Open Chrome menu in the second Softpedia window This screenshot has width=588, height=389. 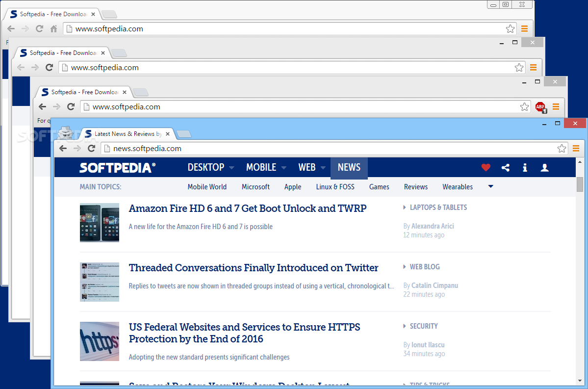[x=533, y=68]
